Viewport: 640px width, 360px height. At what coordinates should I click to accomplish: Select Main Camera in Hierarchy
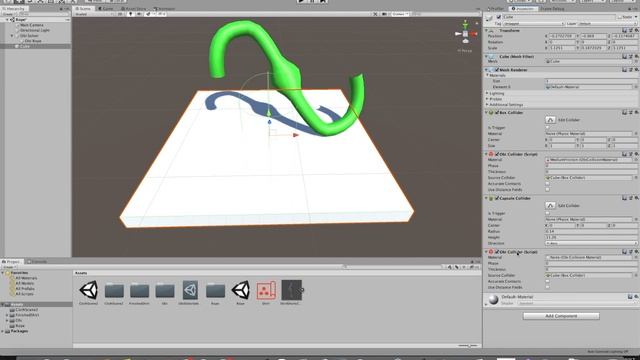(32, 25)
